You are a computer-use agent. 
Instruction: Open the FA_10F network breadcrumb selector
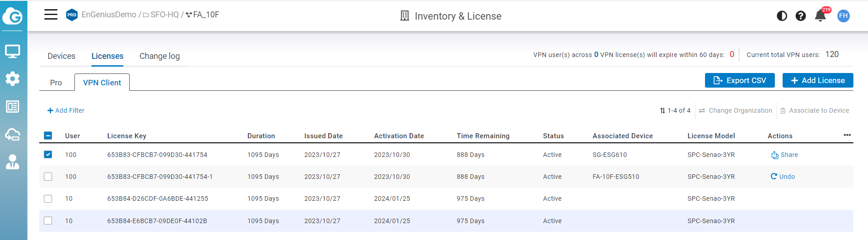[x=202, y=15]
